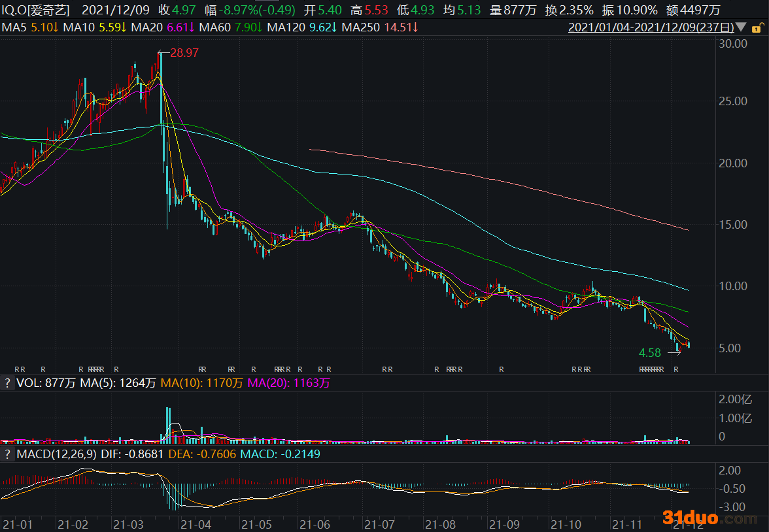Viewport: 769px width, 532px height.
Task: Open help for the MACD indicator
Action: [x=7, y=454]
